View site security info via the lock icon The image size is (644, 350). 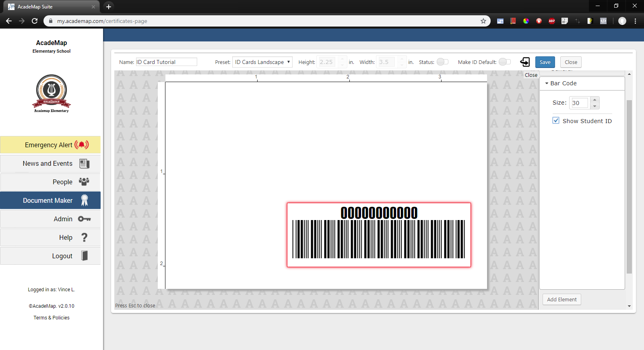click(x=51, y=21)
